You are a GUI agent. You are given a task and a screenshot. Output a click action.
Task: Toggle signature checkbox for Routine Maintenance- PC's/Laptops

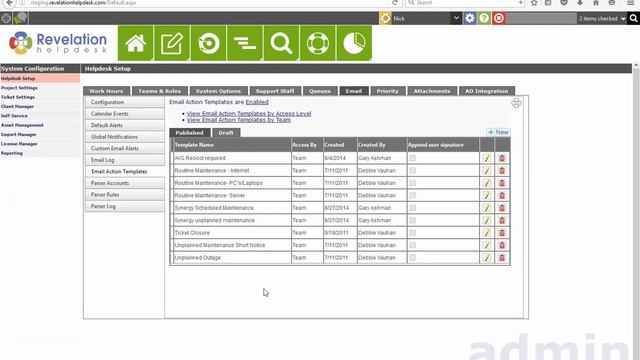pyautogui.click(x=413, y=183)
